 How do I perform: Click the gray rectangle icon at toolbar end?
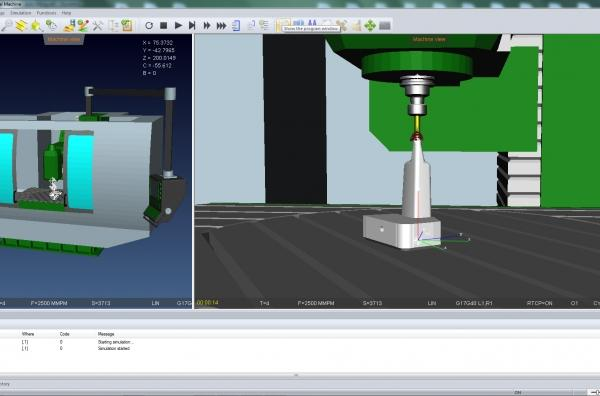[x=385, y=26]
